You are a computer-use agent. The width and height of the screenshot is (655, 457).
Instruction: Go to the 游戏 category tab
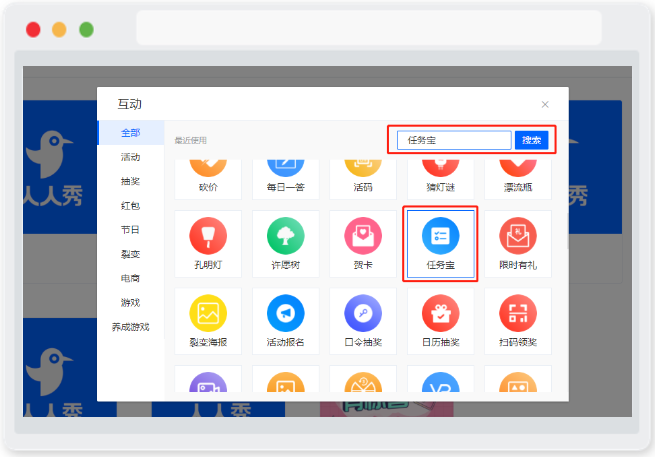click(x=130, y=302)
